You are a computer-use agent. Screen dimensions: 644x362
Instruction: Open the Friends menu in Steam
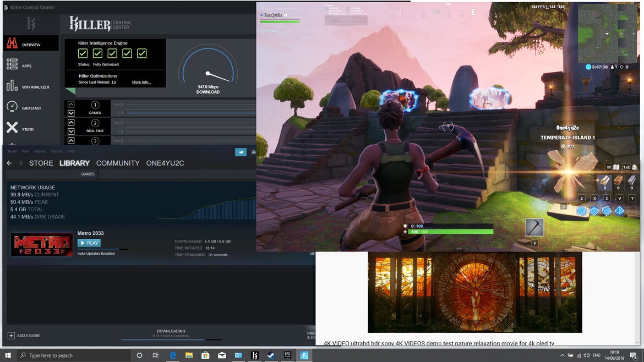(x=40, y=151)
